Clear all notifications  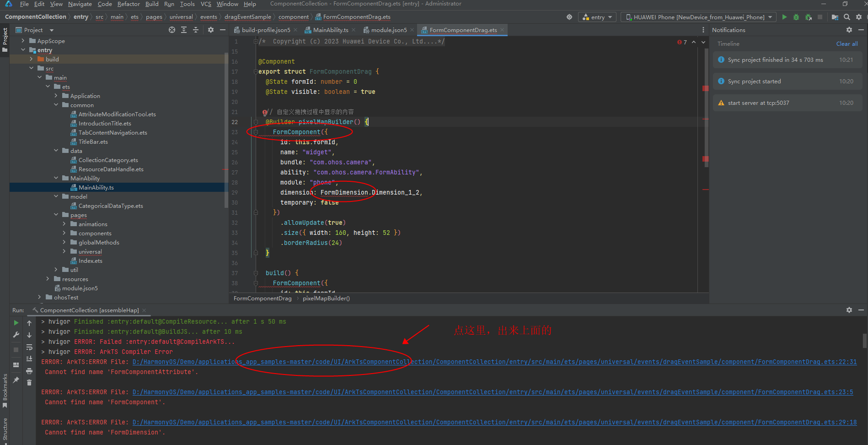point(847,44)
